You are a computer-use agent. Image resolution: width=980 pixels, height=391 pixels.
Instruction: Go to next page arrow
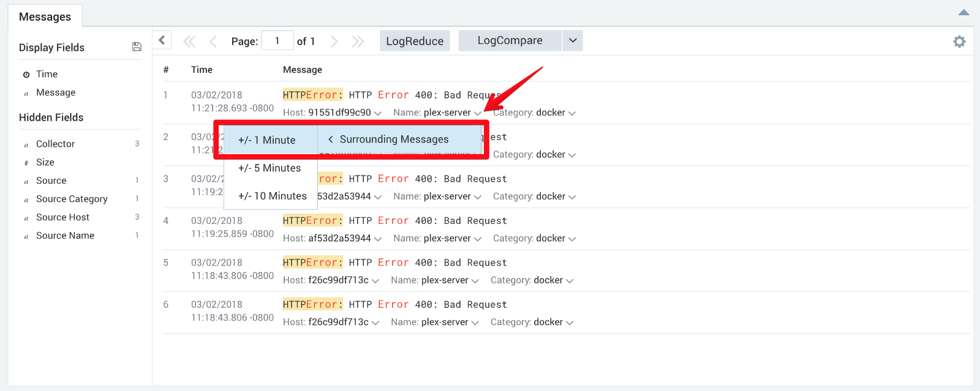pyautogui.click(x=334, y=42)
